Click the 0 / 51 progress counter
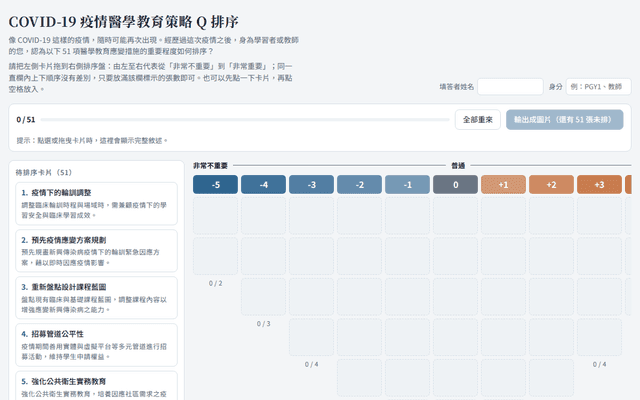The height and width of the screenshot is (400, 640). [26, 120]
